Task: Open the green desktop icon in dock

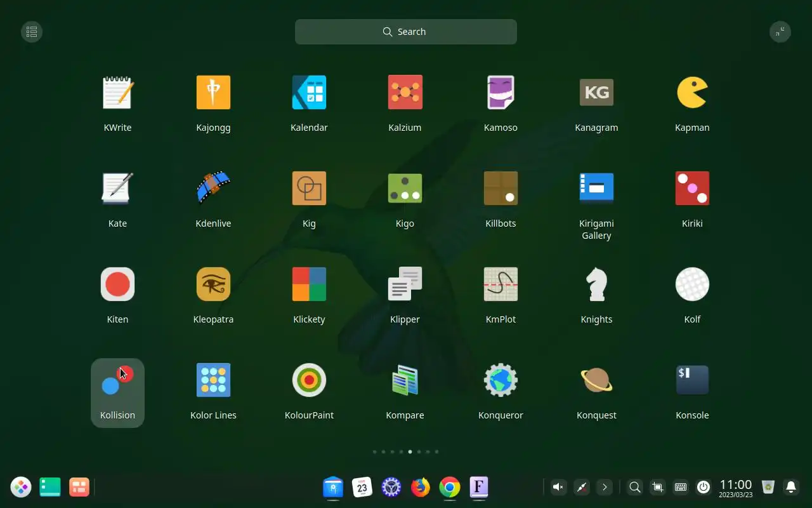Action: point(50,487)
